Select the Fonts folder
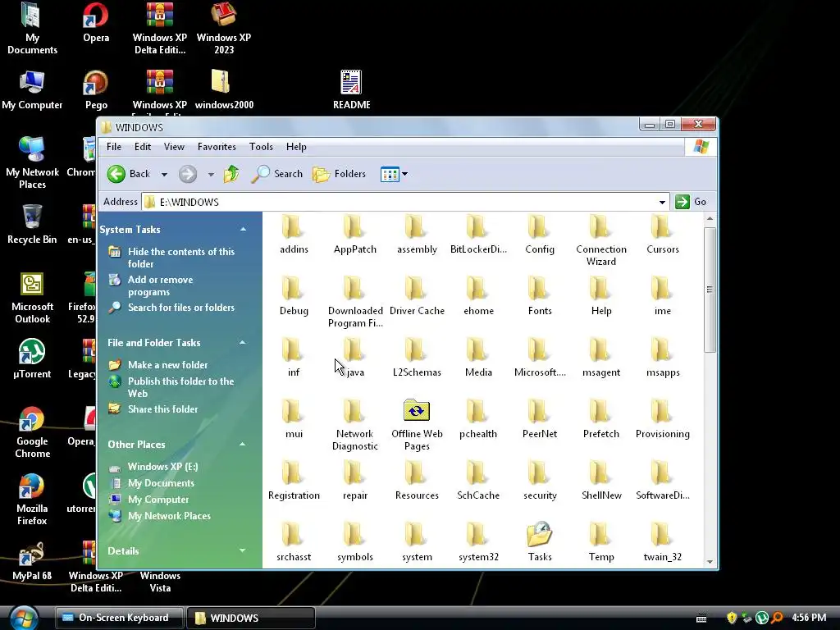 pyautogui.click(x=540, y=295)
